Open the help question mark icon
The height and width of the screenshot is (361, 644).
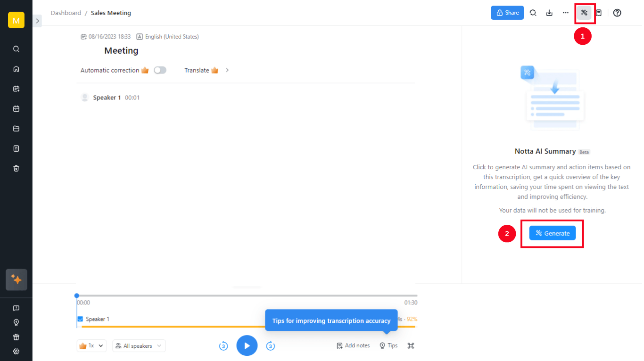(x=617, y=13)
